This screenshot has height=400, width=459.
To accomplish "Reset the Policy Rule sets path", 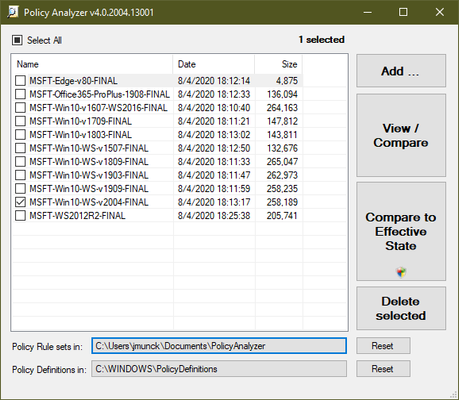I will pos(383,346).
